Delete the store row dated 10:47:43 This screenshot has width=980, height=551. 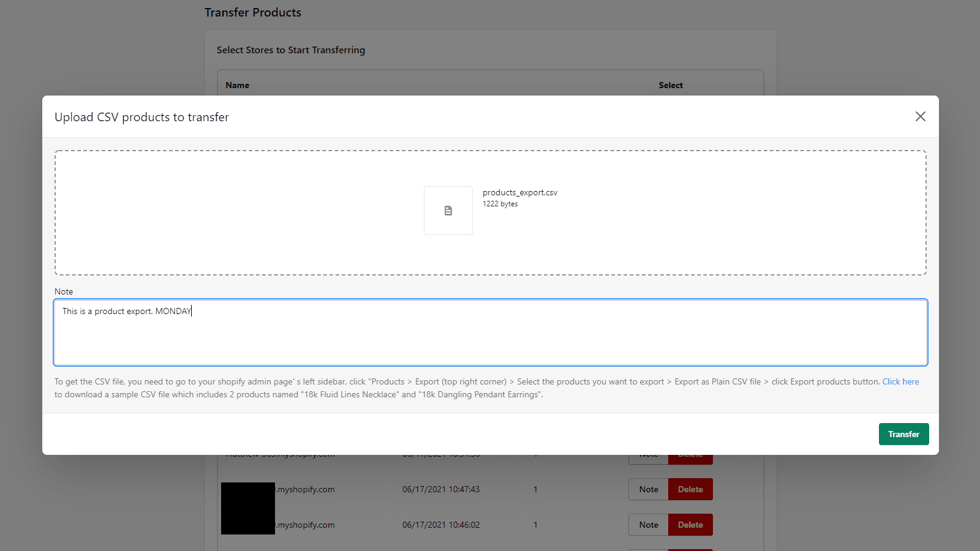(x=690, y=489)
